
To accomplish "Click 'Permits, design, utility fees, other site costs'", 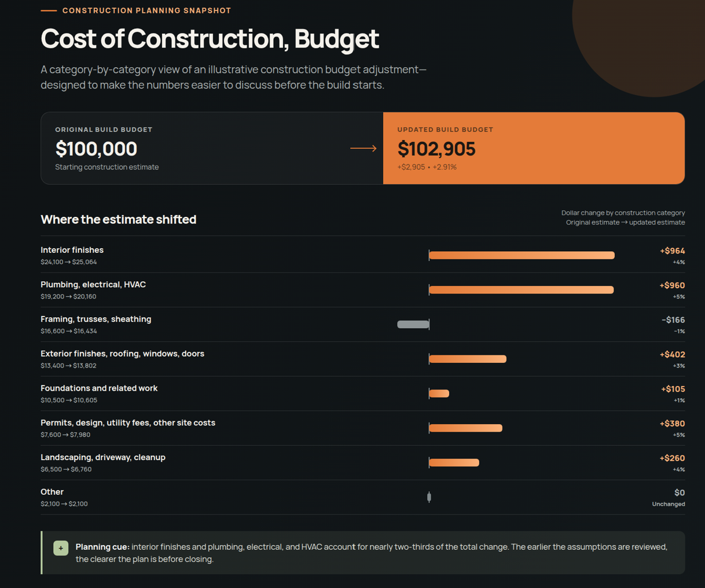I will coord(128,423).
